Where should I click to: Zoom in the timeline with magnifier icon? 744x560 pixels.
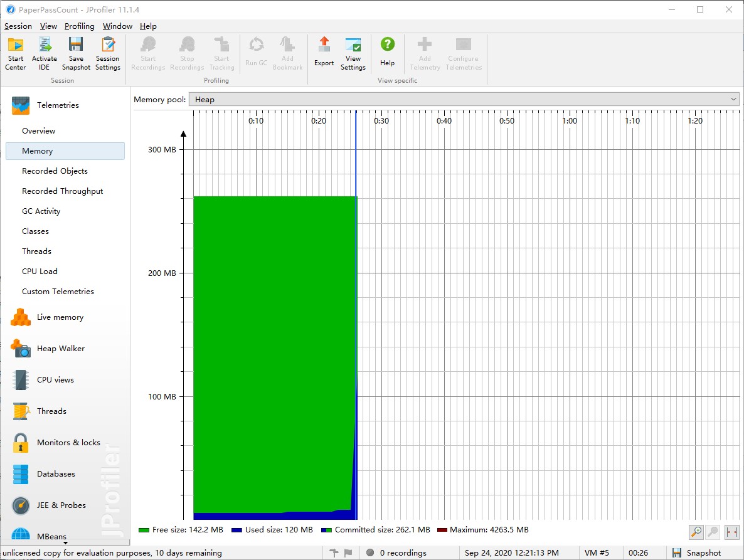[696, 532]
